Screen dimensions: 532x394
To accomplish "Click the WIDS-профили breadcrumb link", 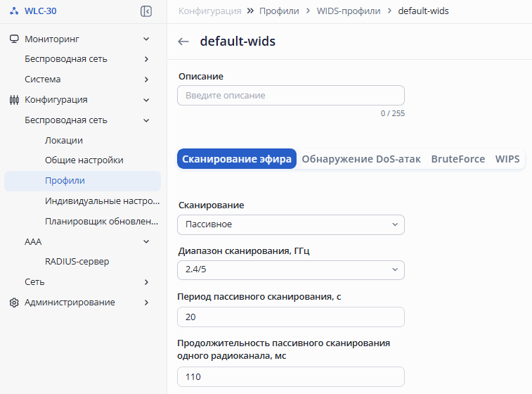I will 349,11.
